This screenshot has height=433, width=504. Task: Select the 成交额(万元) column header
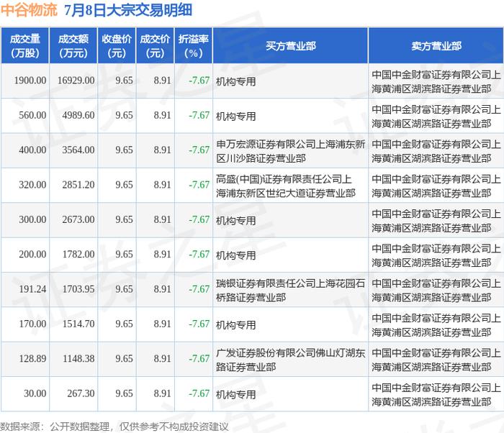tap(73, 45)
